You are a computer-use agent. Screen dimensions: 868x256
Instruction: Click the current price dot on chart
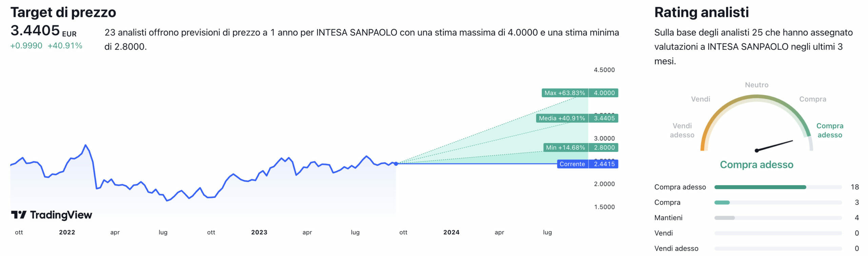pyautogui.click(x=396, y=164)
